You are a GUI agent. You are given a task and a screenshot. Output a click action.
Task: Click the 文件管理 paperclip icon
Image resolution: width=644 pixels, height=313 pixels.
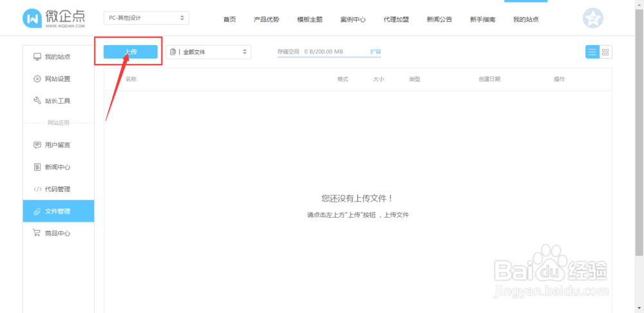(x=37, y=211)
